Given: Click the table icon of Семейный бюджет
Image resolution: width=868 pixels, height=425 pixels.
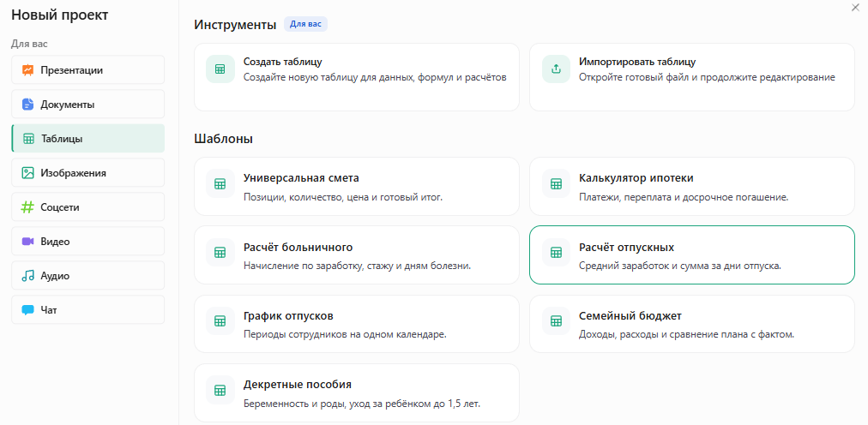Looking at the screenshot, I should (x=556, y=320).
